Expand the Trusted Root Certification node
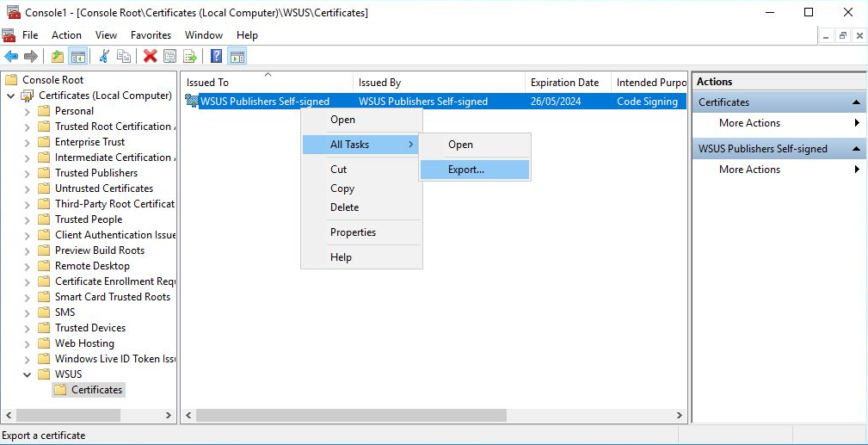 (x=28, y=127)
